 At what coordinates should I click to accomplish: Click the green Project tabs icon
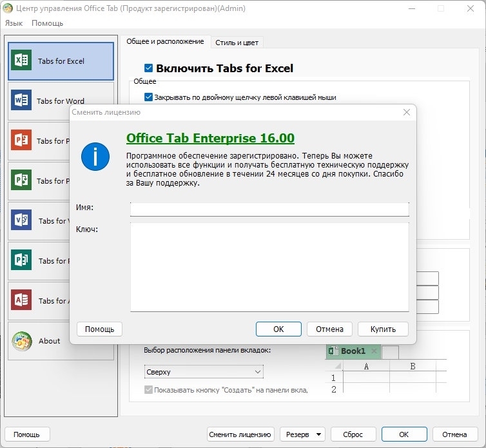pos(21,180)
